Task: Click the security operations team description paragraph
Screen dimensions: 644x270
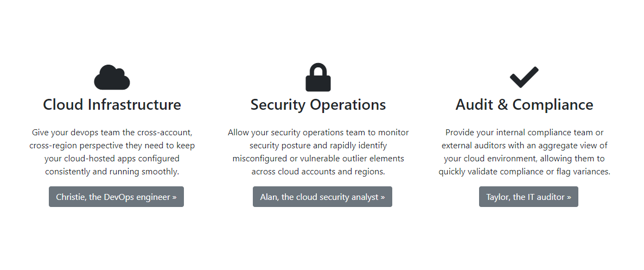Action: click(318, 152)
